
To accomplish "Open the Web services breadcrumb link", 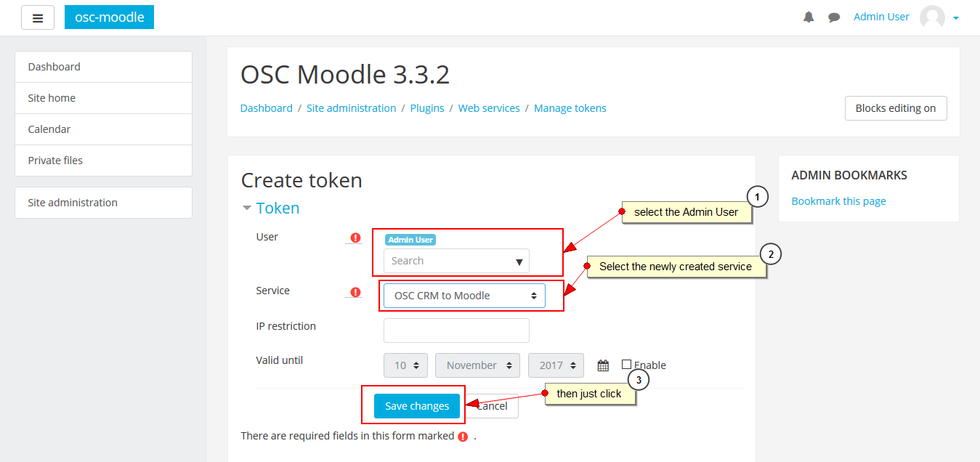I will [489, 108].
